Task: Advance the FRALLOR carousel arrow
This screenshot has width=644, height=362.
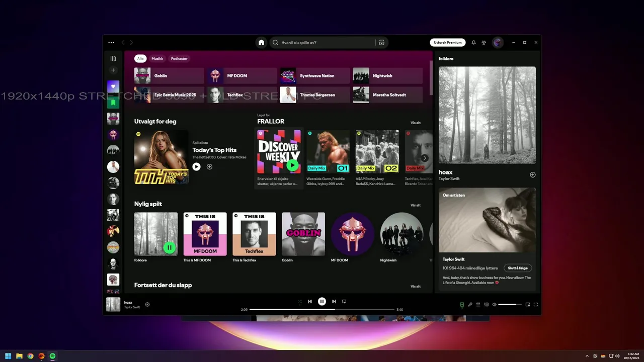Action: coord(425,158)
